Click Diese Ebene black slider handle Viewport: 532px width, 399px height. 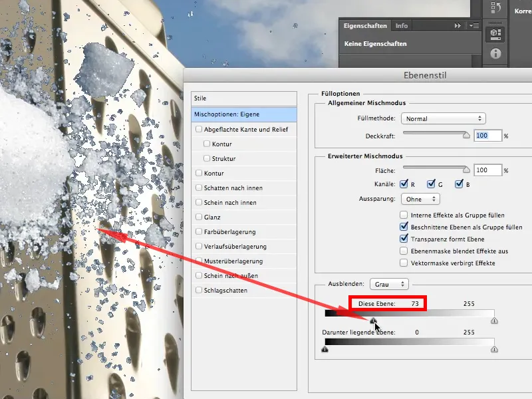pos(373,321)
